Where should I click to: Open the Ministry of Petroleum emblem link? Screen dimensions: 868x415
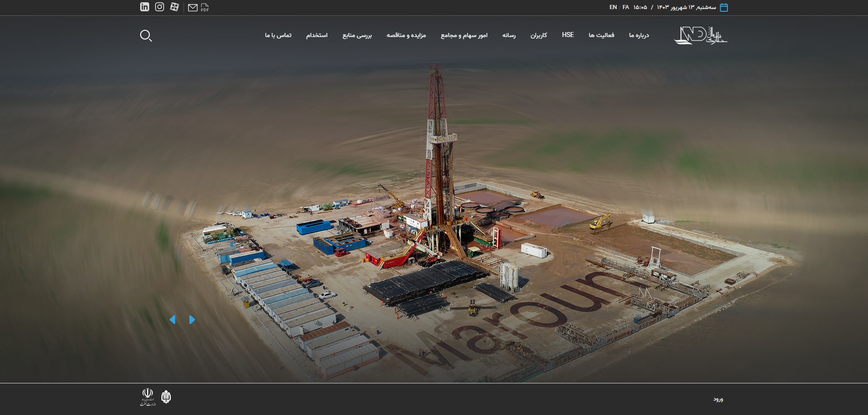pos(147,397)
